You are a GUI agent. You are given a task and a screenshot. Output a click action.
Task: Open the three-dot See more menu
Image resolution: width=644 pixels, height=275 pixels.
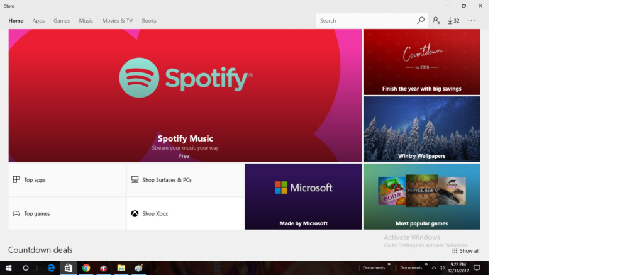click(472, 21)
